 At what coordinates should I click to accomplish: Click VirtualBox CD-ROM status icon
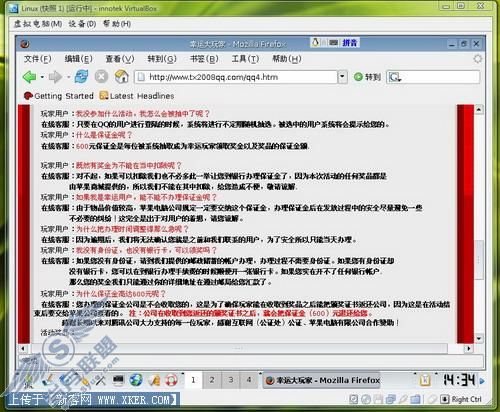366,399
